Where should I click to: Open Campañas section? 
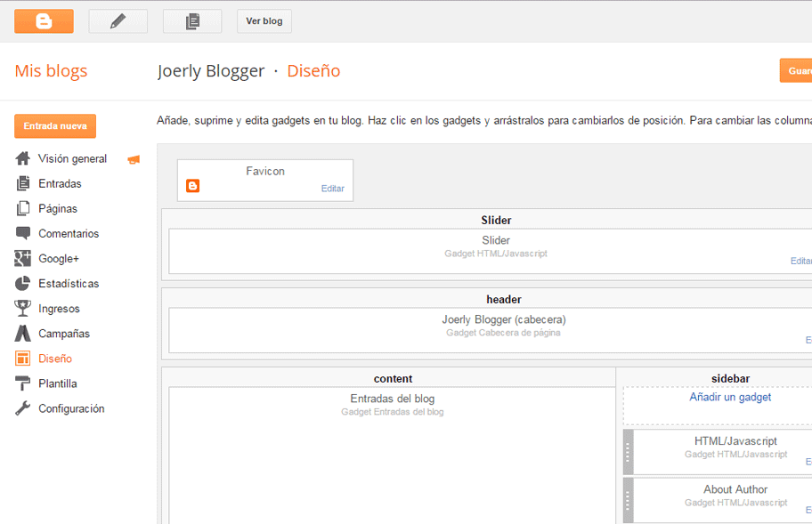click(64, 334)
